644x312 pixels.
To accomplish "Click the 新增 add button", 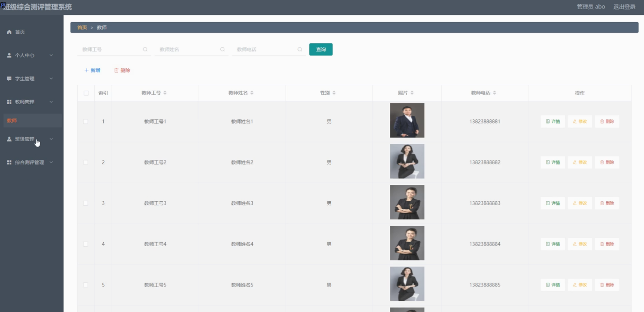I will 93,71.
